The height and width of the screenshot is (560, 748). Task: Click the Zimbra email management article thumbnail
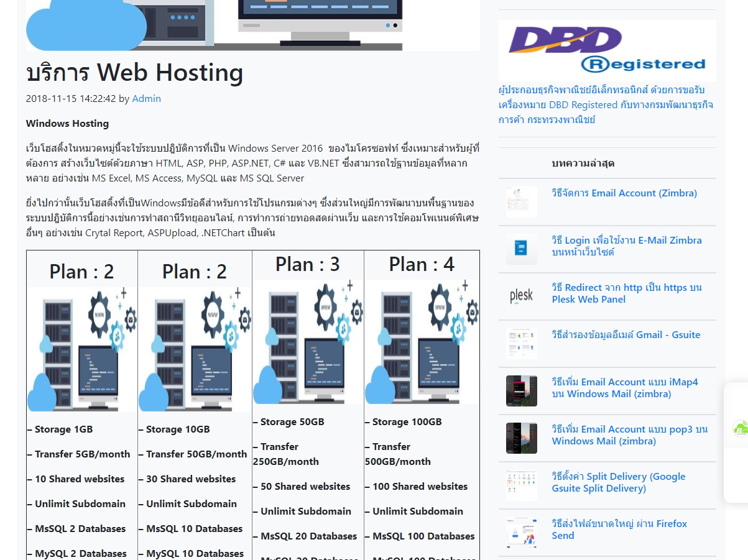tap(520, 201)
